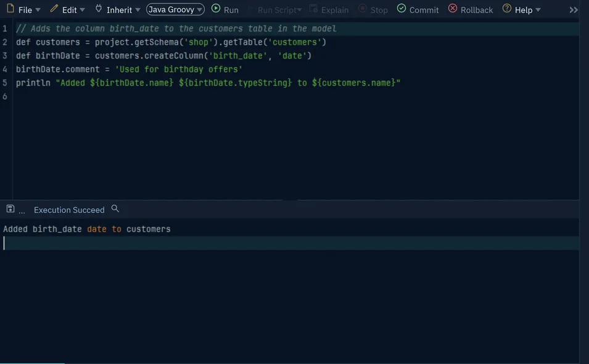Click the Stop circle icon

[363, 9]
